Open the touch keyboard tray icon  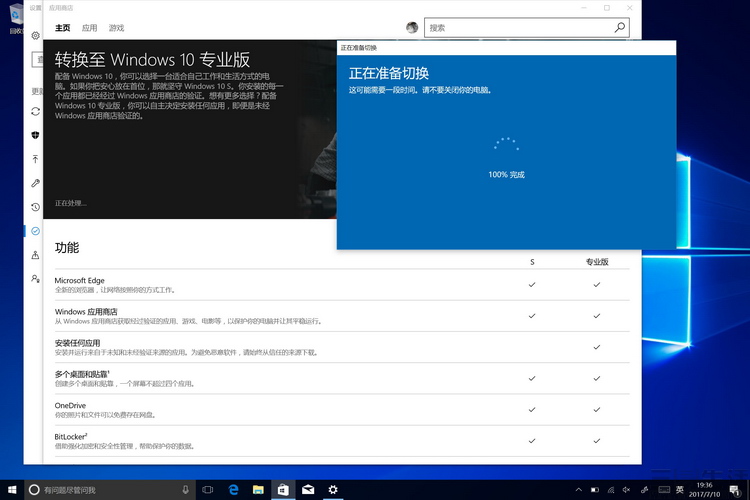coord(664,489)
